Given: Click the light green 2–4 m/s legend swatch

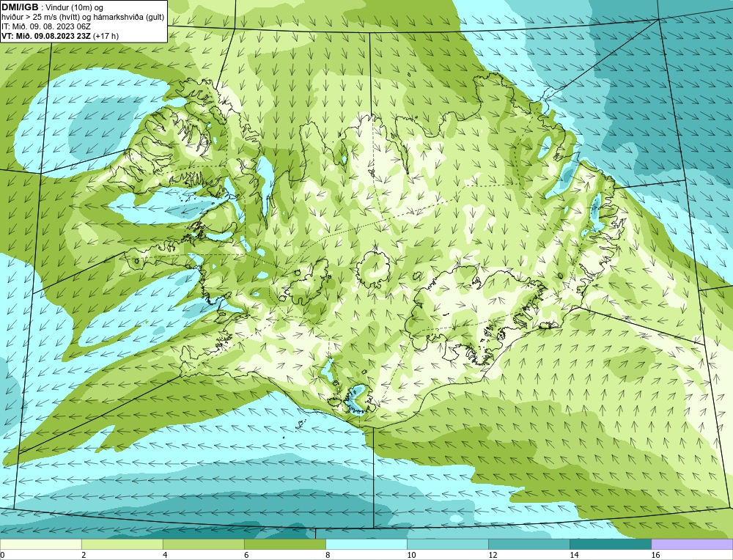Looking at the screenshot, I should point(122,544).
